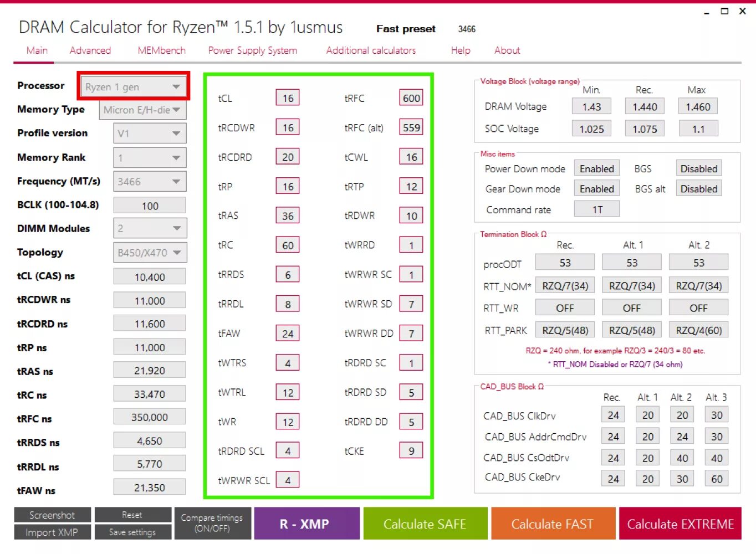Click DRAM Voltage Min value 1.43
The height and width of the screenshot is (554, 756).
coord(591,106)
